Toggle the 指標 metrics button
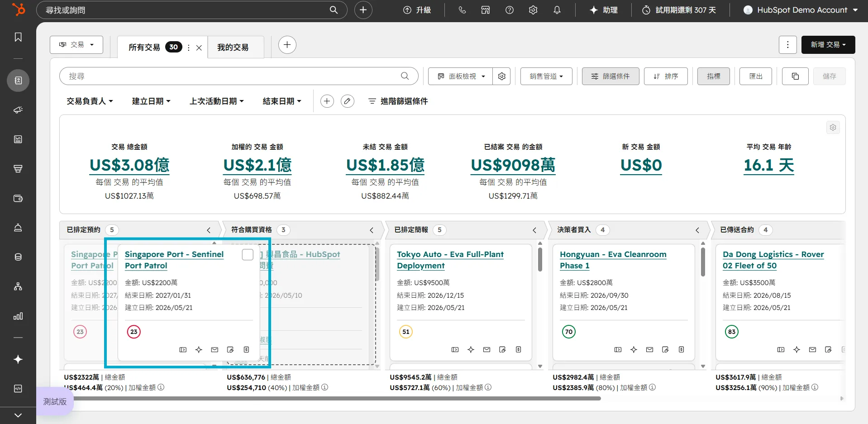This screenshot has height=424, width=868. [713, 76]
